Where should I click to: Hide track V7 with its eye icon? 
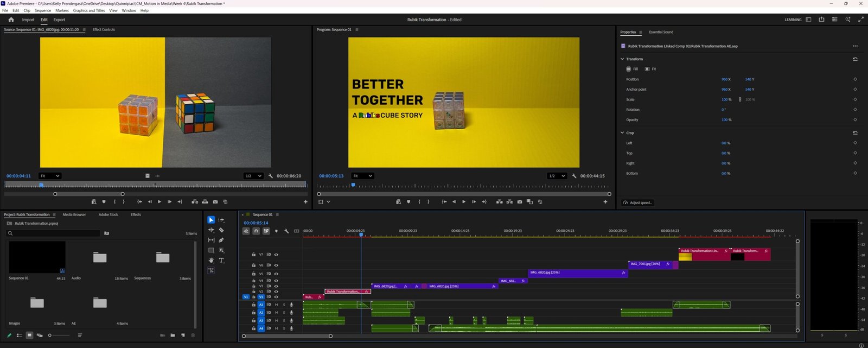tap(276, 255)
